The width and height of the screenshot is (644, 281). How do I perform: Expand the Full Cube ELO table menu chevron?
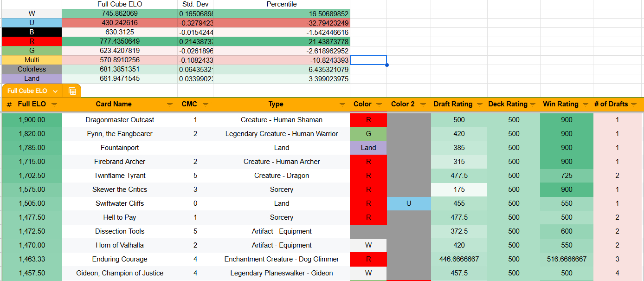pyautogui.click(x=55, y=91)
